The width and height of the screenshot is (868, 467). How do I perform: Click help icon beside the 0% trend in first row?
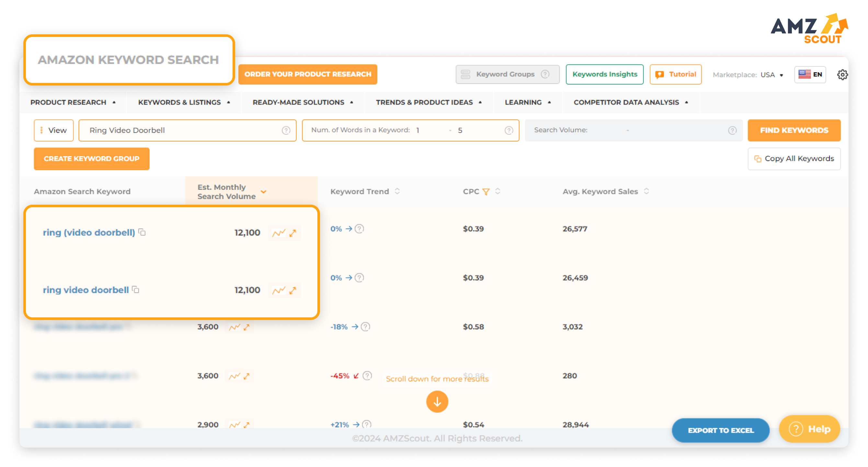(x=360, y=229)
